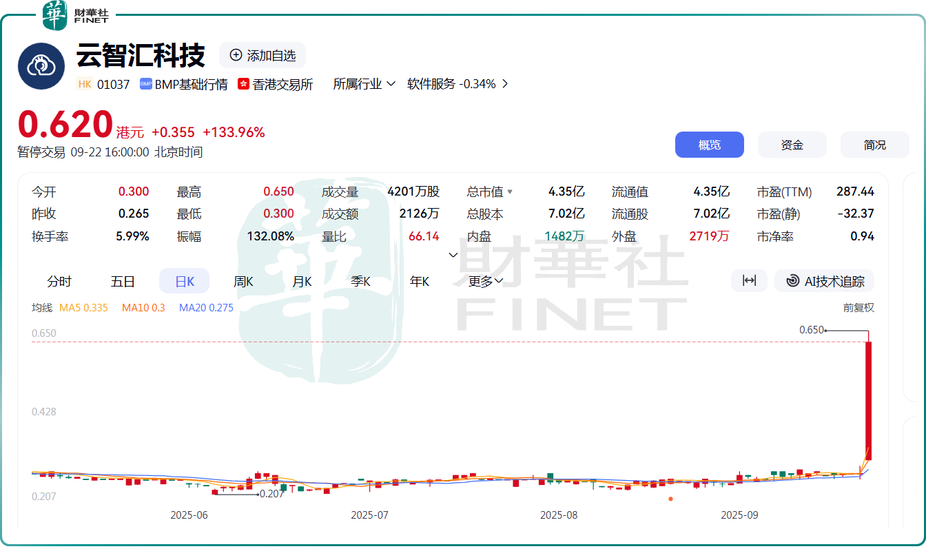Click the 0.650 high price callout label
926x560 pixels.
(812, 330)
